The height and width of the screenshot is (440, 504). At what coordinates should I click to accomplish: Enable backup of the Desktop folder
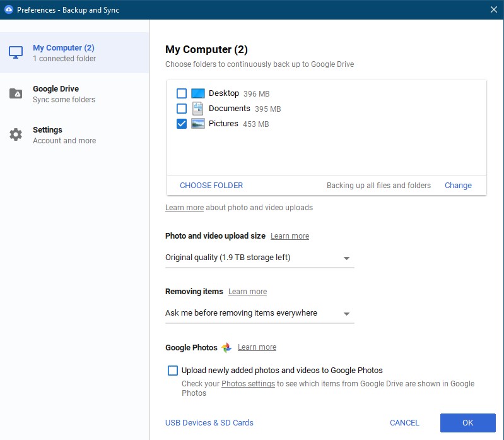(182, 93)
